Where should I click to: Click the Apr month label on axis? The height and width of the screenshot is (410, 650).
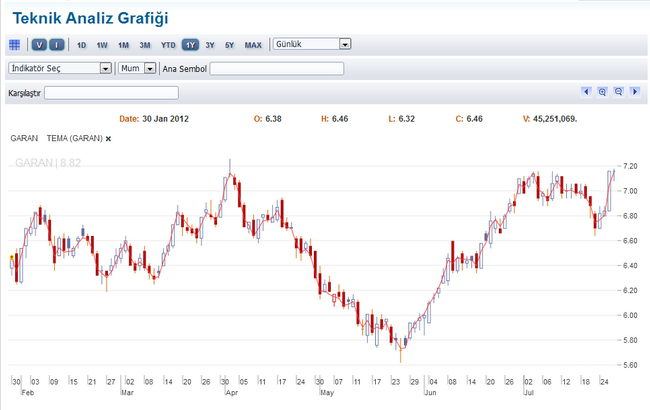[232, 393]
